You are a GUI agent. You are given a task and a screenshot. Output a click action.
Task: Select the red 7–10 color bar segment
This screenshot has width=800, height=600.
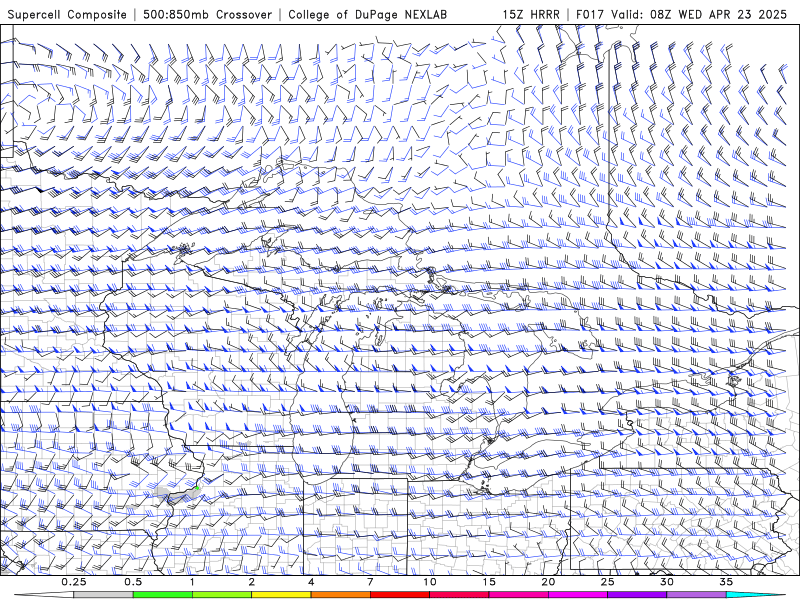(399, 595)
